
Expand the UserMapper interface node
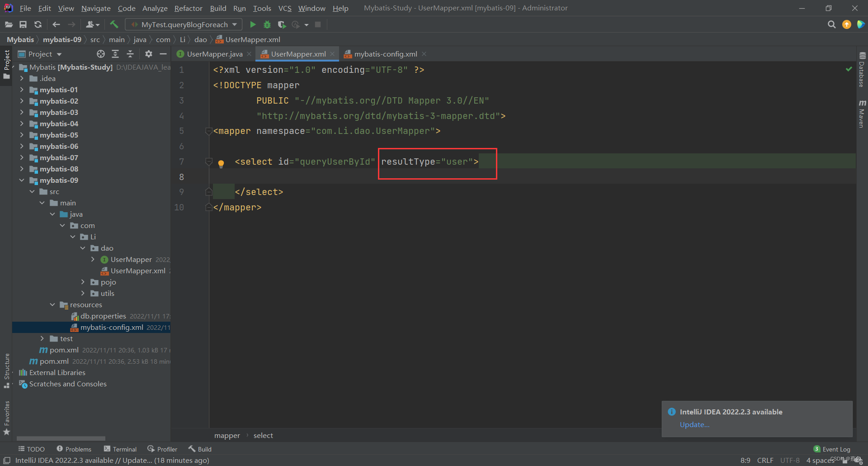(93, 259)
